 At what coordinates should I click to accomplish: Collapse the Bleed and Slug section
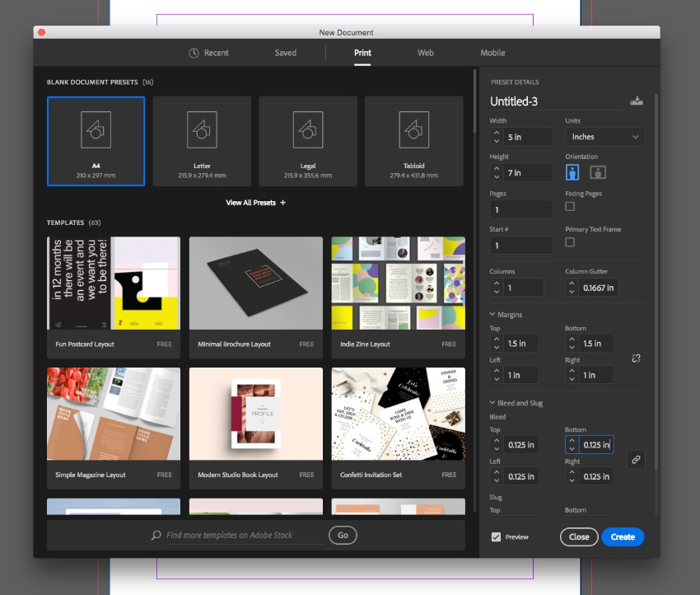click(x=492, y=403)
